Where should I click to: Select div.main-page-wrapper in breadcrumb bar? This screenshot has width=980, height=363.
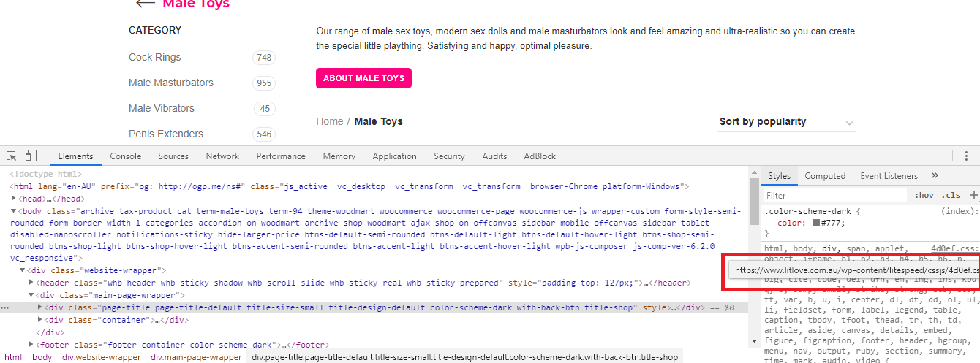point(196,357)
